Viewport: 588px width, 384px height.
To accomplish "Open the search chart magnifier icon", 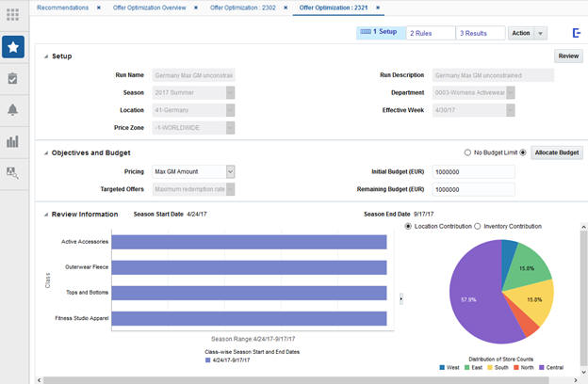I will 13,173.
